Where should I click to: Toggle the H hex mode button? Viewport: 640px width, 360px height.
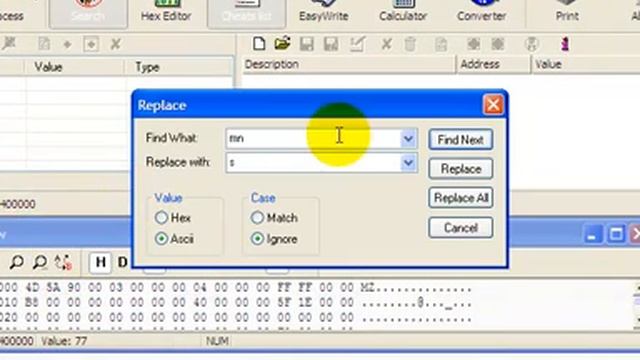(x=100, y=262)
